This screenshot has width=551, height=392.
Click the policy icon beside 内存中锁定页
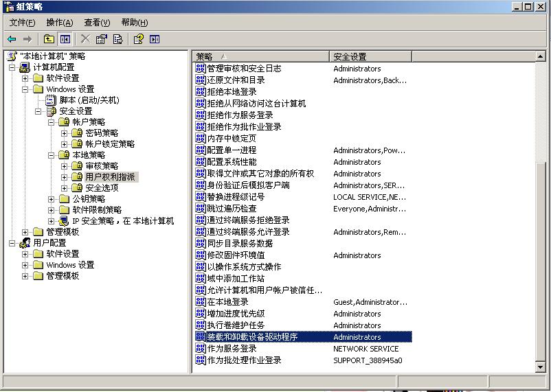pyautogui.click(x=201, y=139)
